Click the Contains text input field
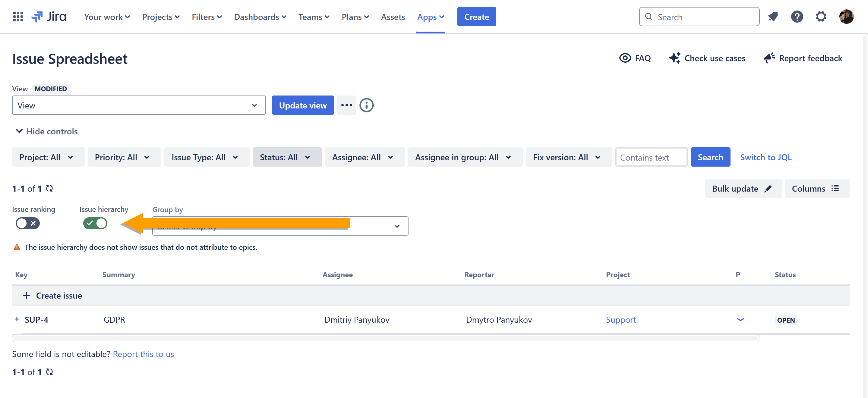Viewport: 868px width, 398px height. 651,157
